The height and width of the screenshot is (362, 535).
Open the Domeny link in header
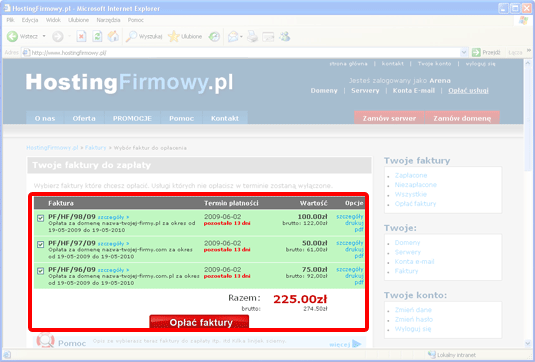pos(324,90)
